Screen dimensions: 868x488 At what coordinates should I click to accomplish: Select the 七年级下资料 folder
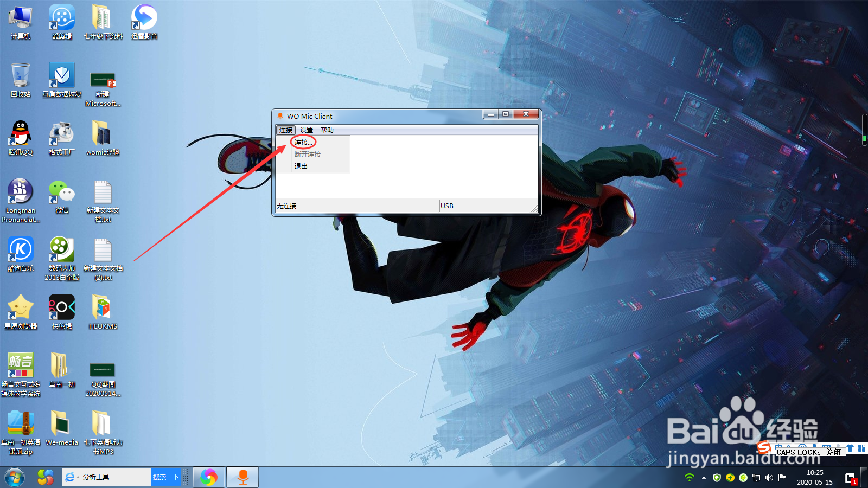103,23
